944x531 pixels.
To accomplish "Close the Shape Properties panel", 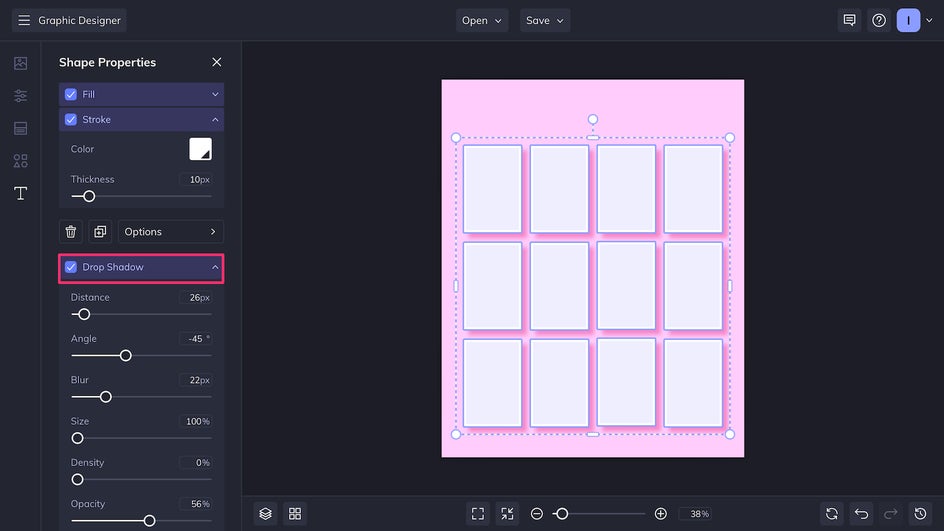I will (217, 62).
